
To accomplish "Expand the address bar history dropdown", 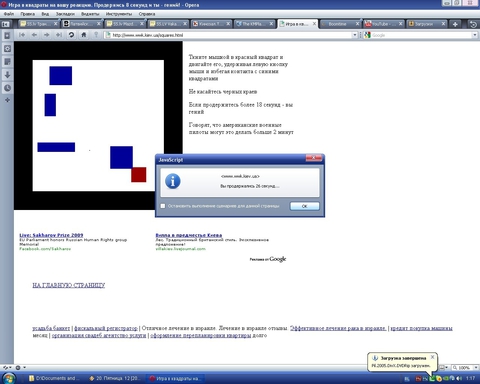I will (355, 35).
